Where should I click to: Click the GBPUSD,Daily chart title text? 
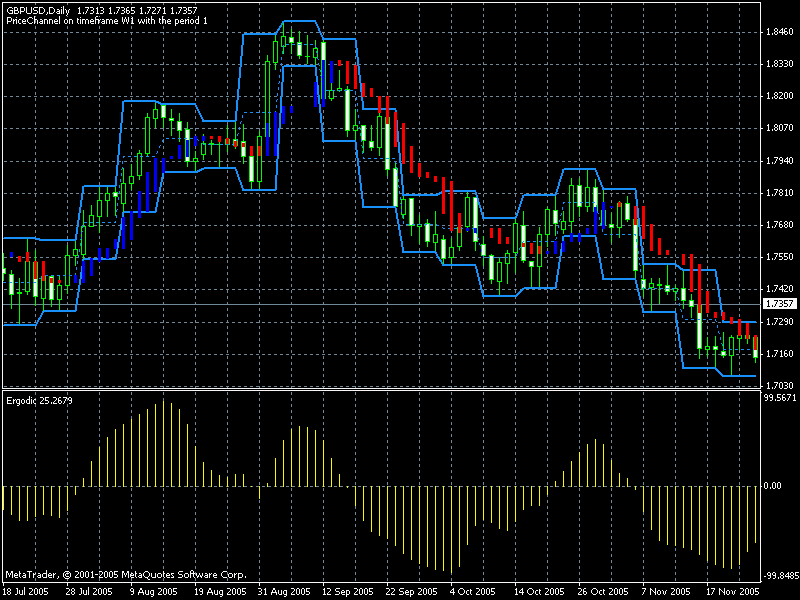38,10
